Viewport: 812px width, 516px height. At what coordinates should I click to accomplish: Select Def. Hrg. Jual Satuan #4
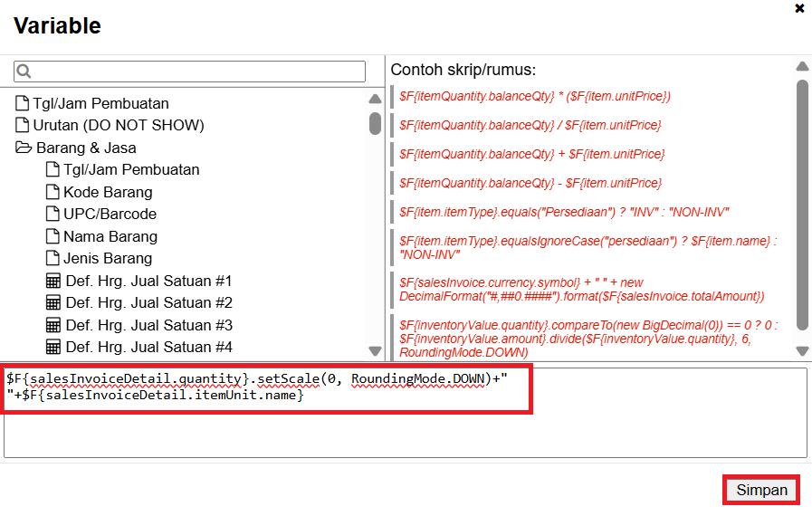(148, 347)
